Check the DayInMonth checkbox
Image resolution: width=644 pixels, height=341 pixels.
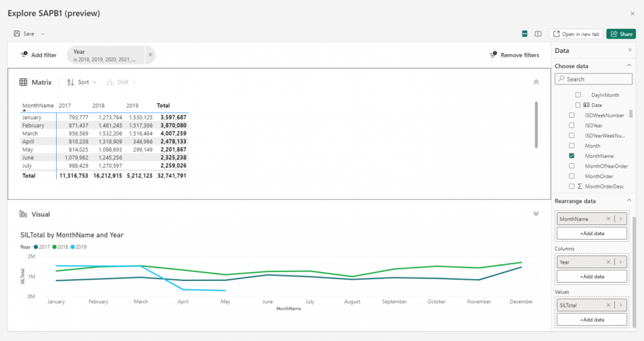point(578,95)
